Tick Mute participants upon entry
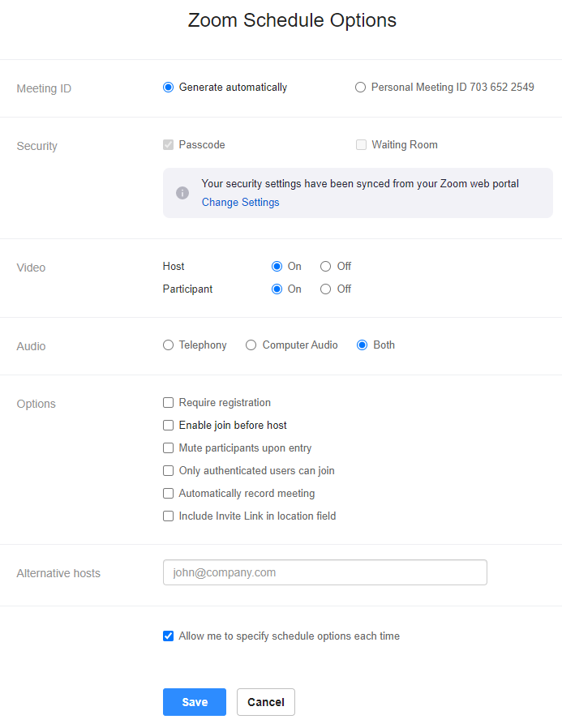 click(x=168, y=448)
